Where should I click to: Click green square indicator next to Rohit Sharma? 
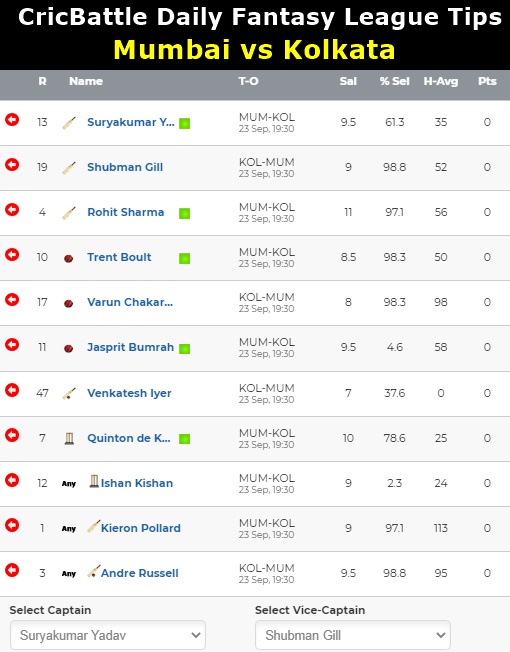[185, 214]
